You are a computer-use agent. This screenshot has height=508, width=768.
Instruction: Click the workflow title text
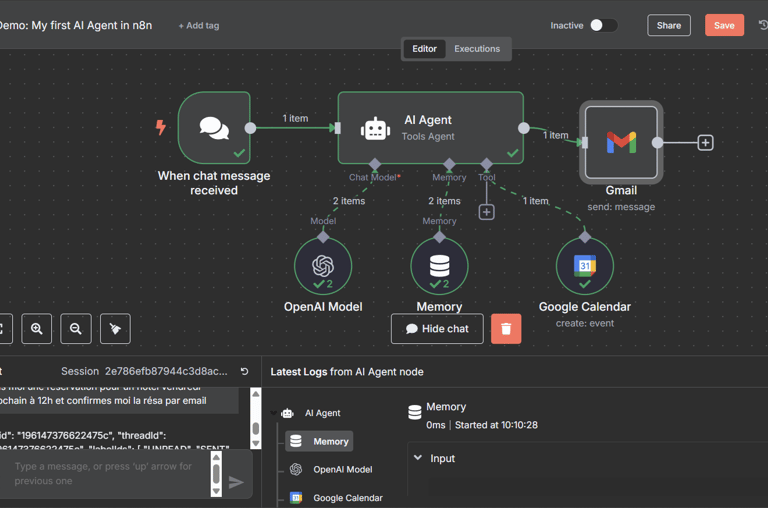[75, 25]
